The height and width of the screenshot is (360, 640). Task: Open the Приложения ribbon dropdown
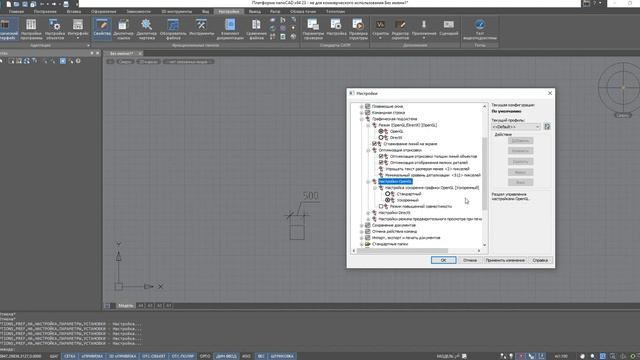coord(424,29)
